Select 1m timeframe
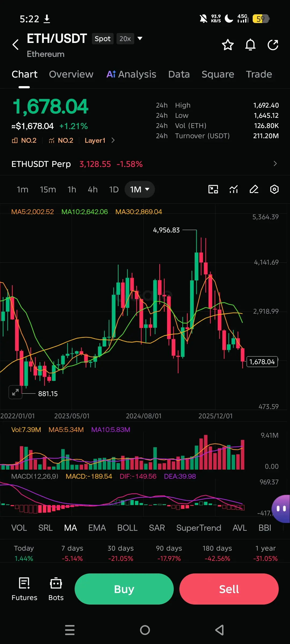This screenshot has height=644, width=290. click(x=23, y=189)
